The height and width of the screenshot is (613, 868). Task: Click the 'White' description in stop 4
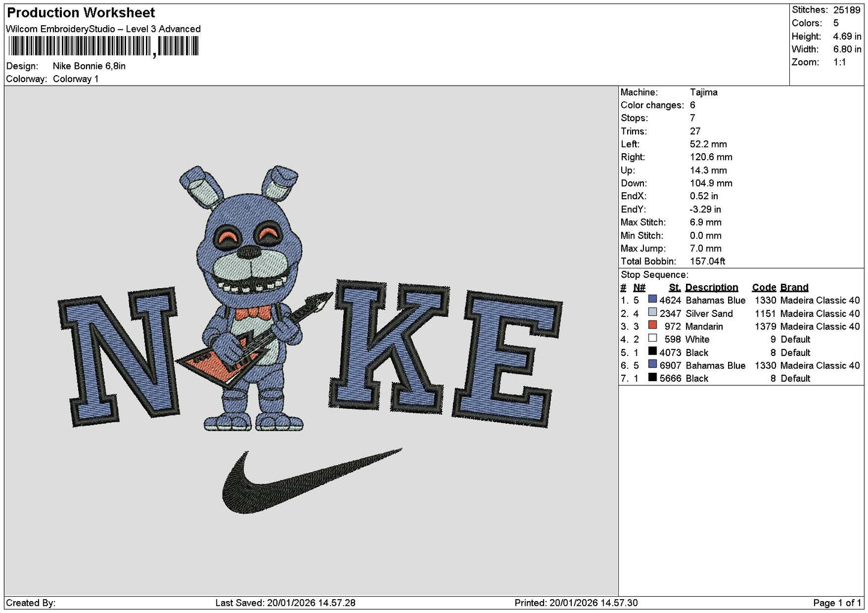point(697,339)
